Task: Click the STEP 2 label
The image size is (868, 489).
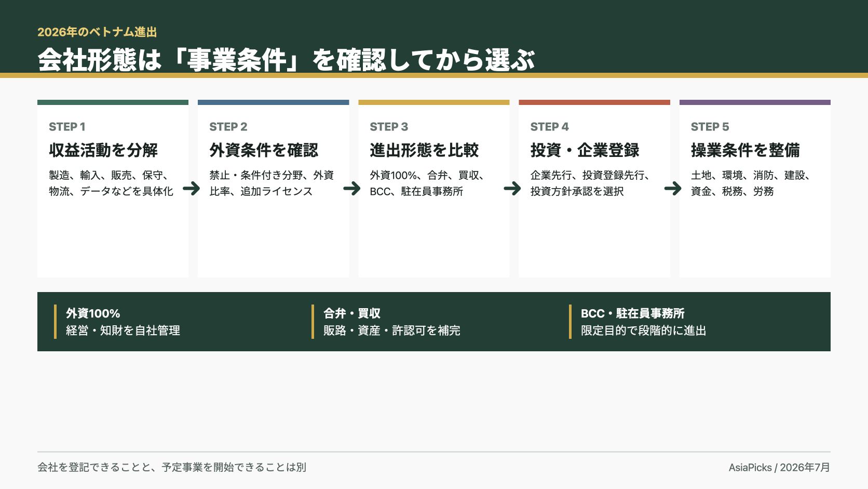Action: 228,127
